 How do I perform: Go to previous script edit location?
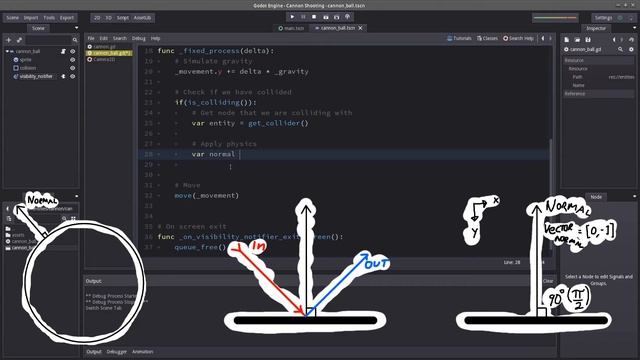point(543,38)
